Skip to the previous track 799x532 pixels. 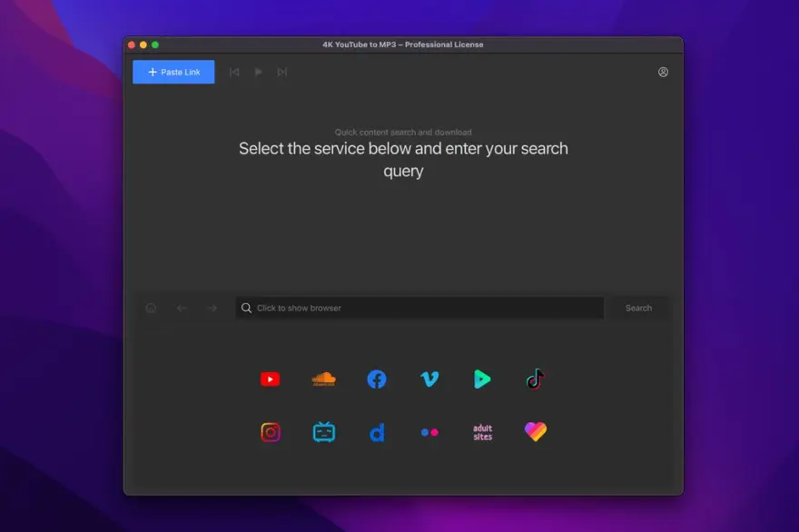234,72
